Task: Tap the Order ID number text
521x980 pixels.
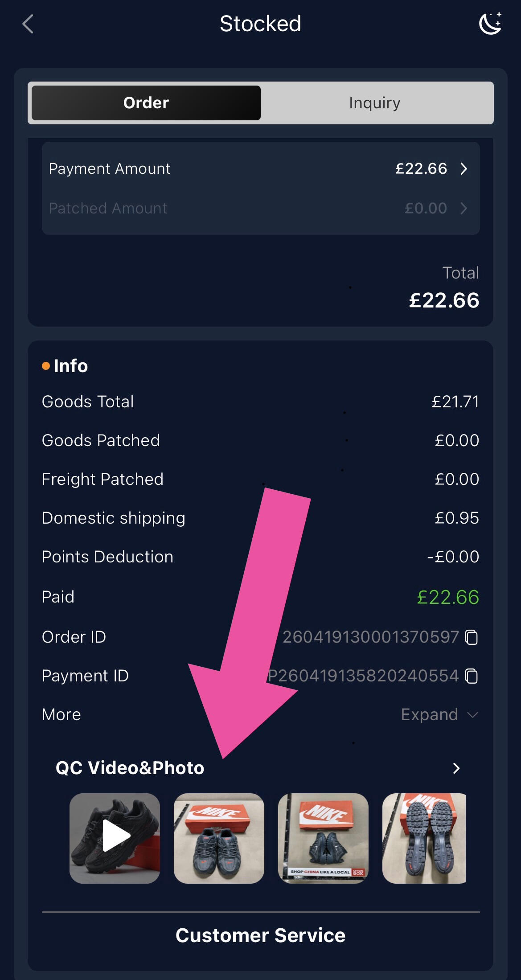Action: (x=370, y=637)
